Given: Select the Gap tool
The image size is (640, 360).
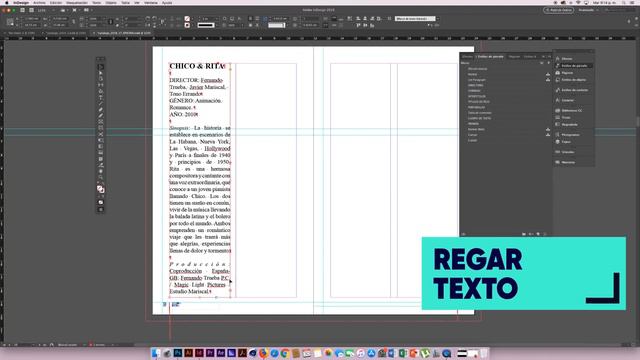Looking at the screenshot, I should click(101, 85).
